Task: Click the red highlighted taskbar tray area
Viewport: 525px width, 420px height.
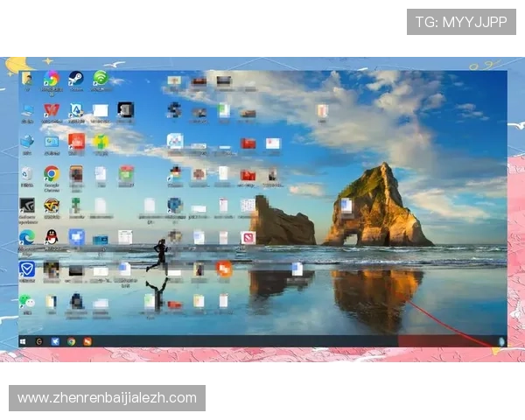Action: coord(444,341)
